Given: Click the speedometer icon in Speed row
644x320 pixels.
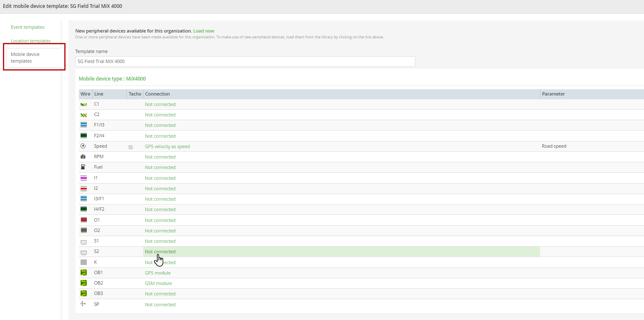Looking at the screenshot, I should click(x=83, y=146).
